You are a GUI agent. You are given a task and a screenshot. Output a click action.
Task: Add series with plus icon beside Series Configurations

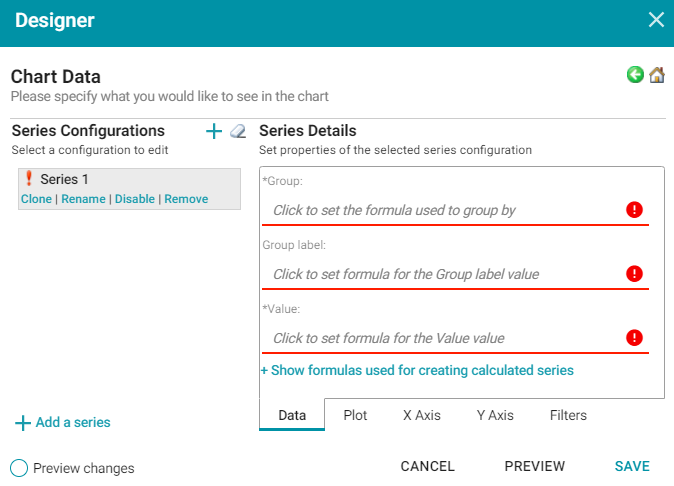[214, 131]
